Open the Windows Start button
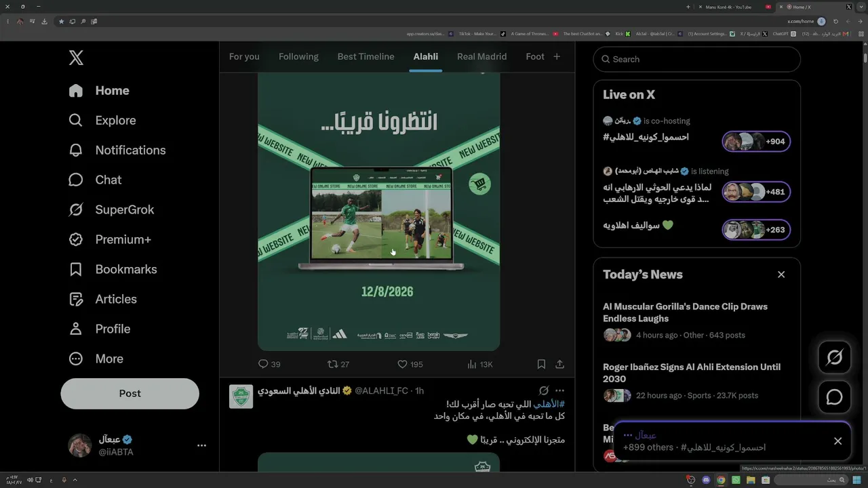Viewport: 868px width, 488px height. pyautogui.click(x=857, y=481)
